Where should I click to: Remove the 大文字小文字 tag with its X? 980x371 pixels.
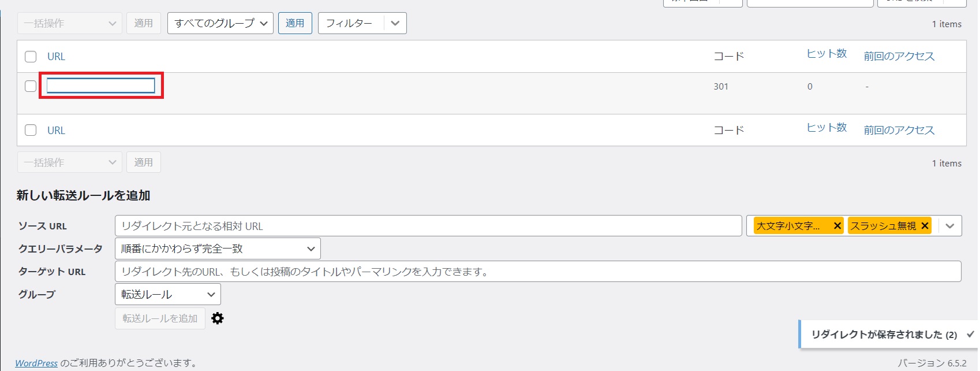[x=837, y=226]
